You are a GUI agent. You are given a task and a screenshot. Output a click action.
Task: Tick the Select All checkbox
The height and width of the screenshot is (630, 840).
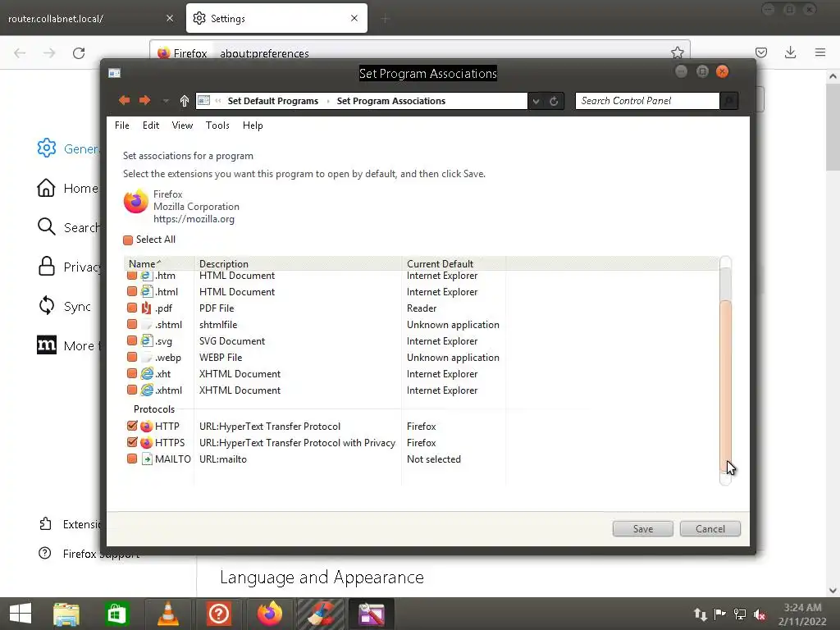(x=128, y=240)
